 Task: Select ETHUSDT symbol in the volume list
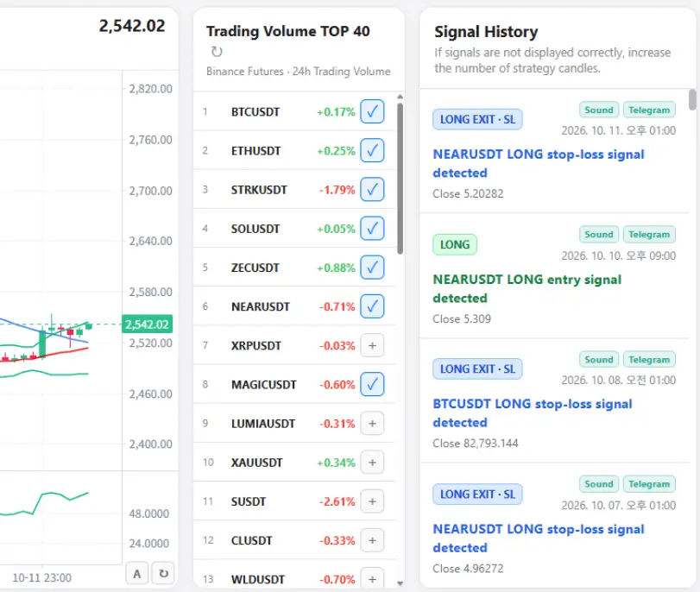point(255,151)
